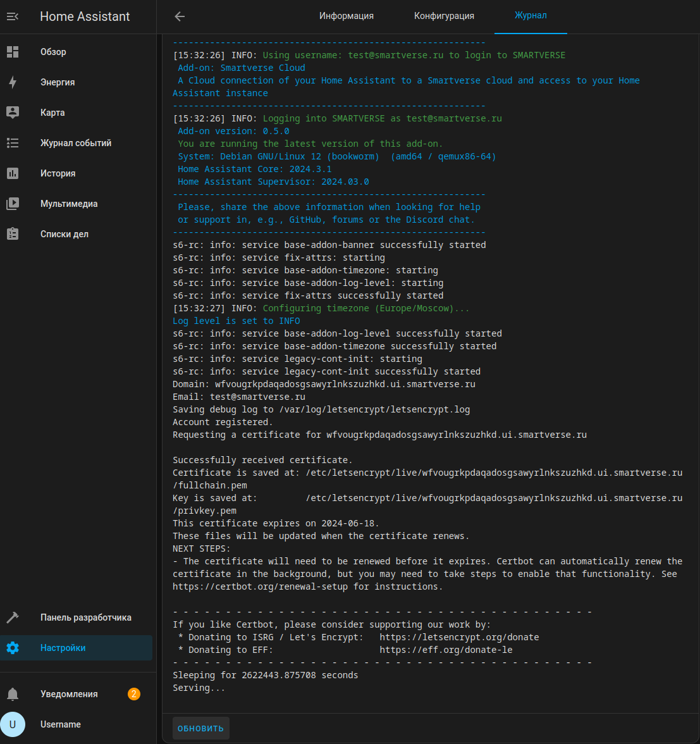
Task: Open the Настройки gear icon
Action: 13,648
